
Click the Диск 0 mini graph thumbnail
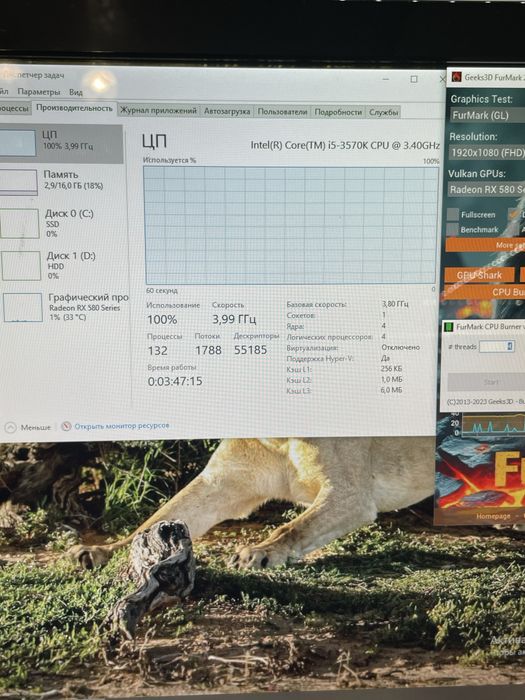point(19,224)
